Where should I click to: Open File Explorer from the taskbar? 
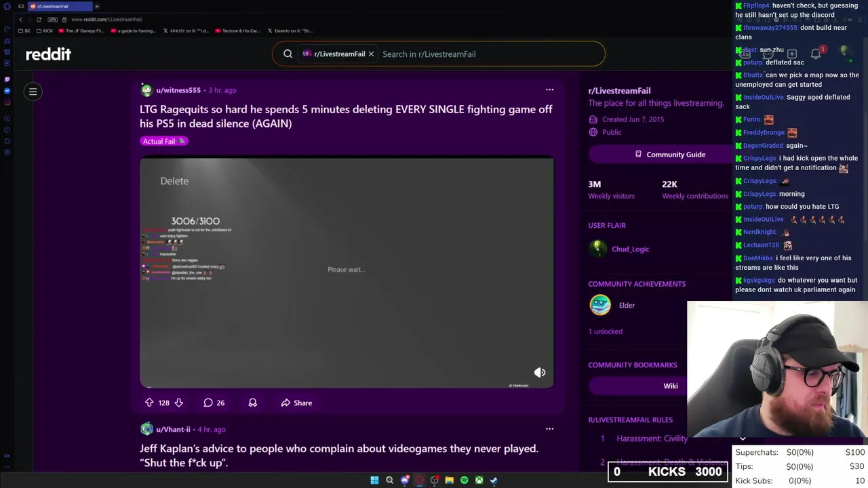point(449,480)
